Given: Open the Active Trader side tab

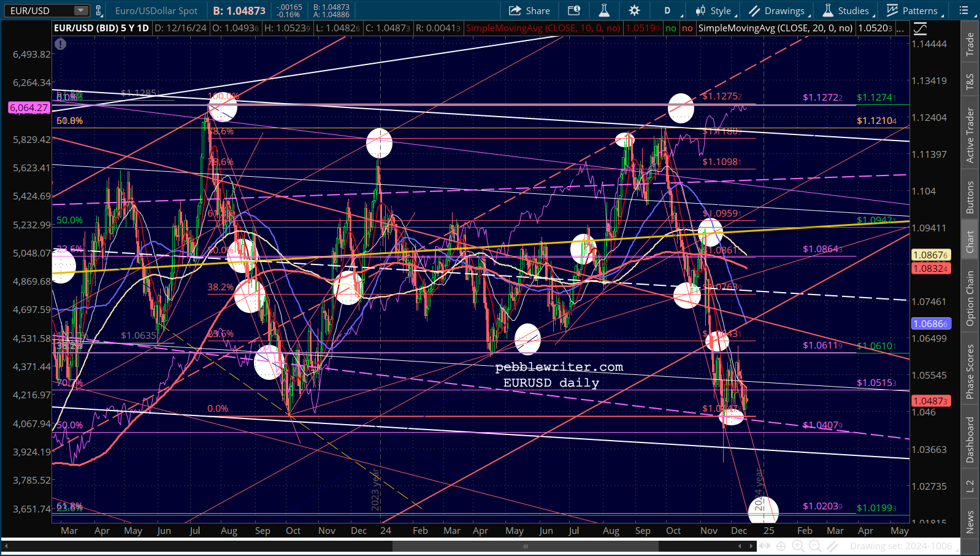Looking at the screenshot, I should 970,135.
